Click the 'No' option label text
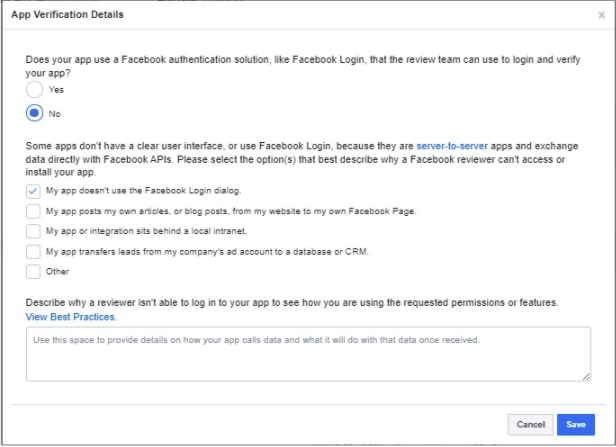This screenshot has height=447, width=616. (x=55, y=114)
